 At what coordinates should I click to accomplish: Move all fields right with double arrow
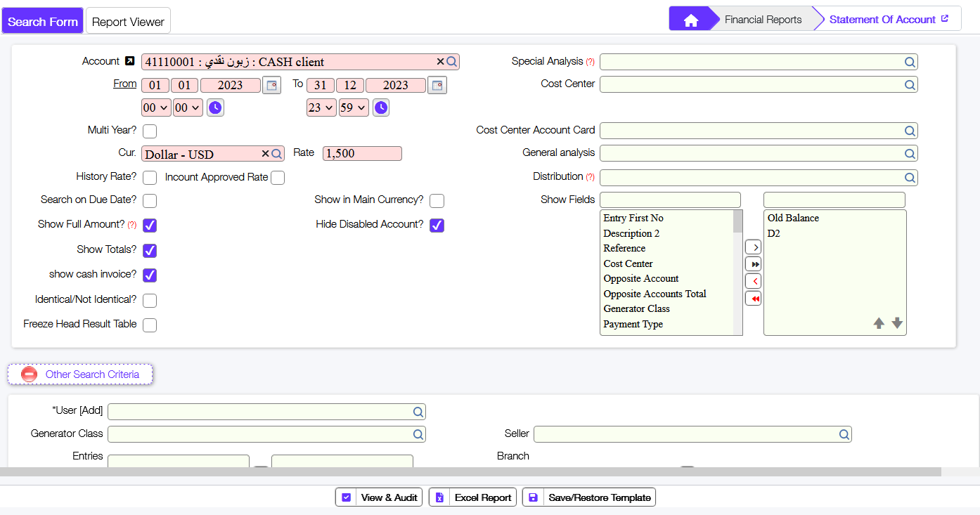pyautogui.click(x=753, y=264)
